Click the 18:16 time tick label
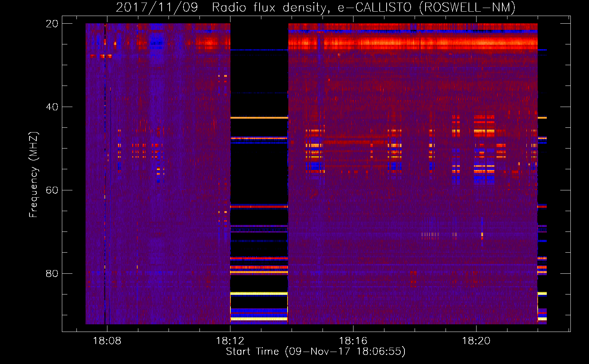This screenshot has height=364, width=589. [353, 341]
